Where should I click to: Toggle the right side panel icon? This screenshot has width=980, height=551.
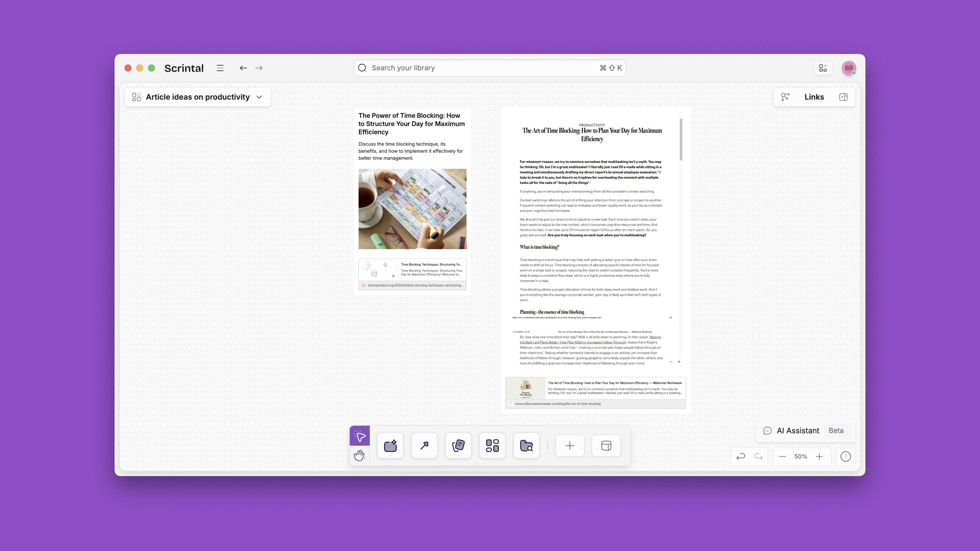tap(843, 97)
